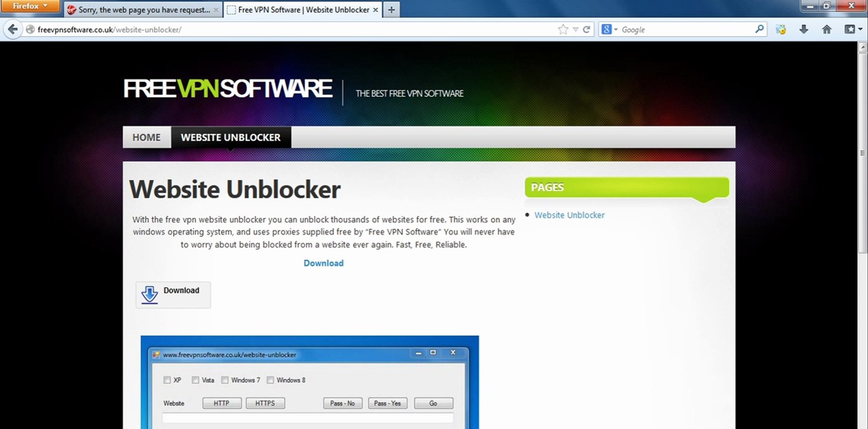868x429 pixels.
Task: Open the Downloads arrow icon in toolbar
Action: pos(804,29)
